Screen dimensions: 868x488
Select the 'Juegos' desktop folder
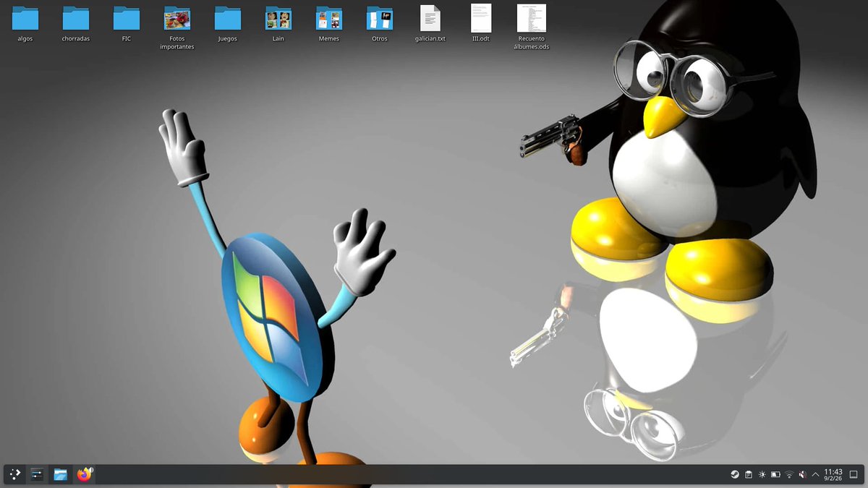pos(228,23)
